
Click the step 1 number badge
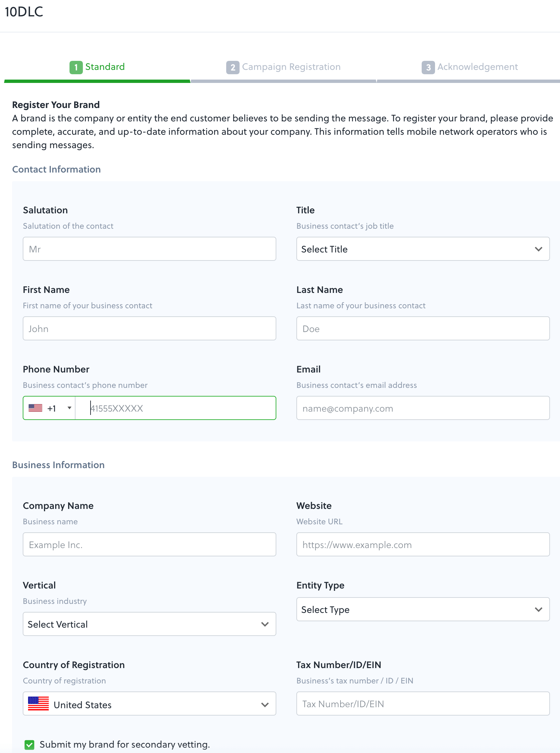click(x=76, y=67)
